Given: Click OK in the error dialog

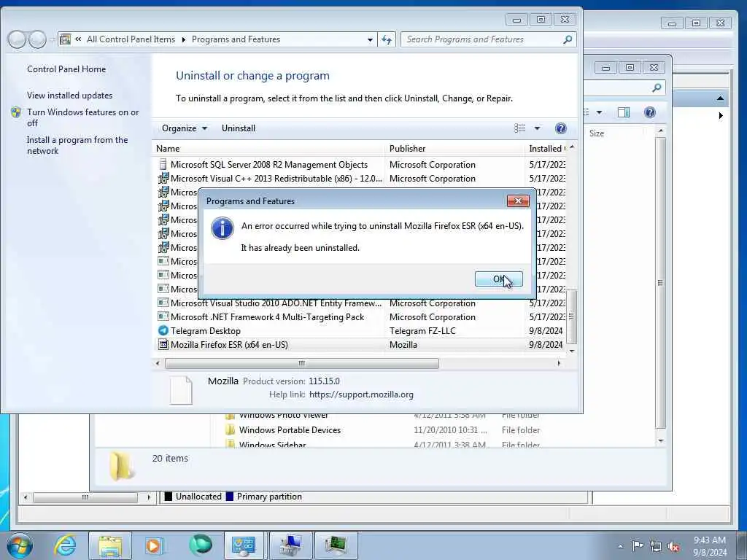Looking at the screenshot, I should pyautogui.click(x=498, y=279).
